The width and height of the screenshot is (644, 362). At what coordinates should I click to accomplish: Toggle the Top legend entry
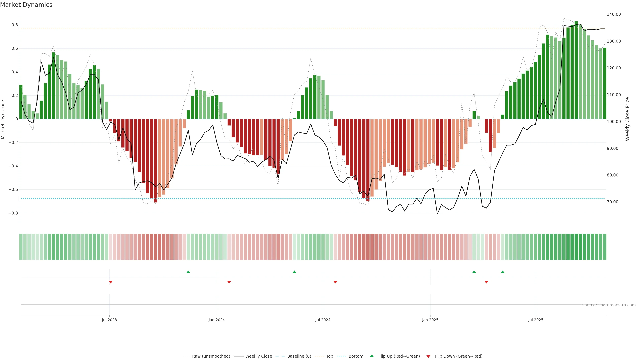(330, 356)
